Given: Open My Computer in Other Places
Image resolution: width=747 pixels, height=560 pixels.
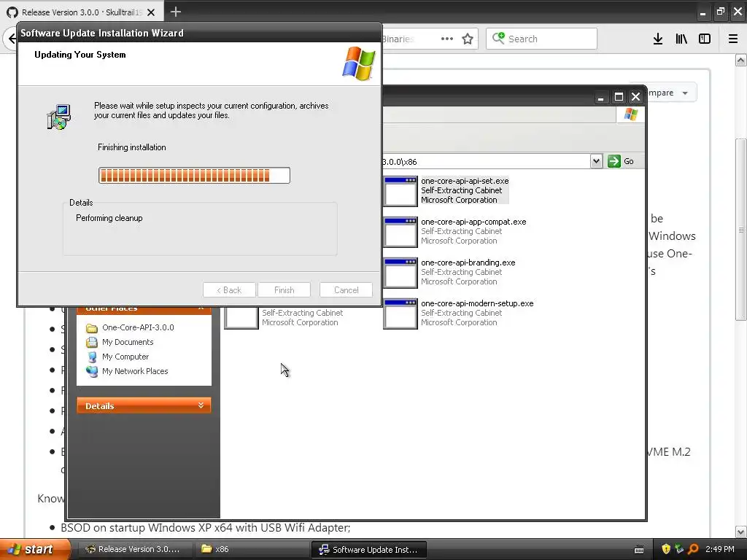Looking at the screenshot, I should (125, 357).
